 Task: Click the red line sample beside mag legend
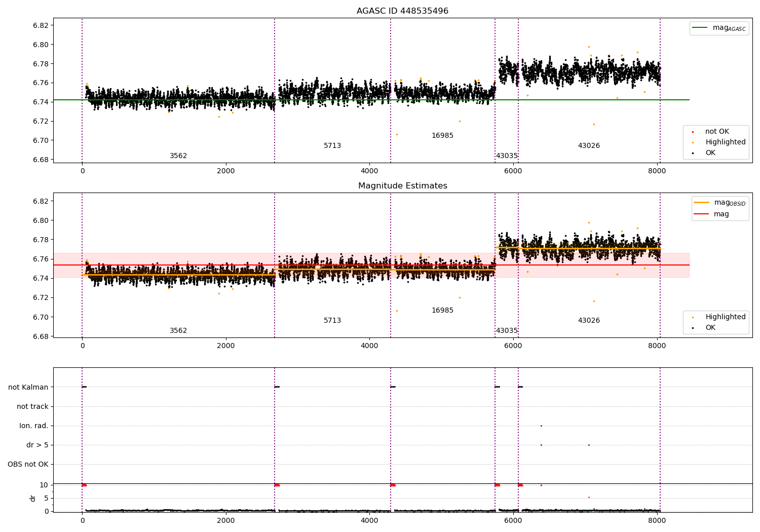click(701, 214)
